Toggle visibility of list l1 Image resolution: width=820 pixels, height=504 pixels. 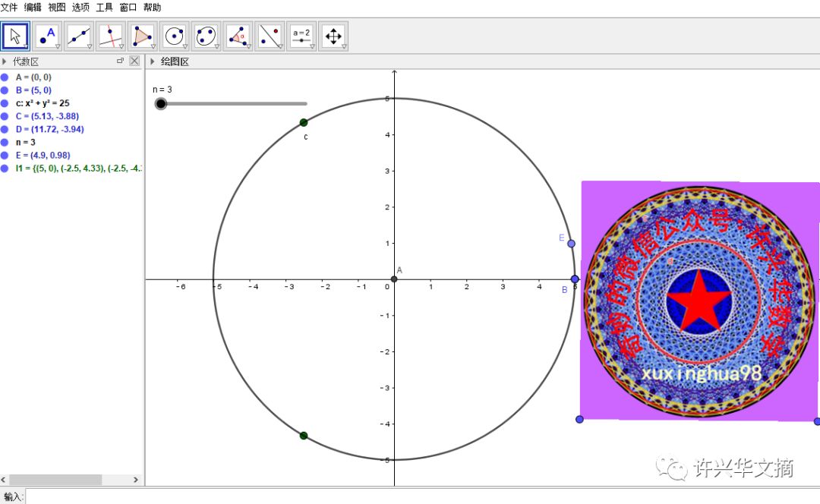tap(5, 169)
